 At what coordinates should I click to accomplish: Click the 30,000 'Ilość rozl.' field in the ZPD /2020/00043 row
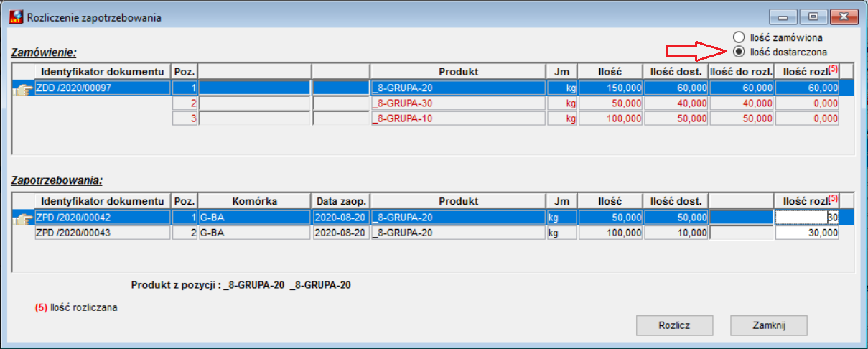coord(806,233)
